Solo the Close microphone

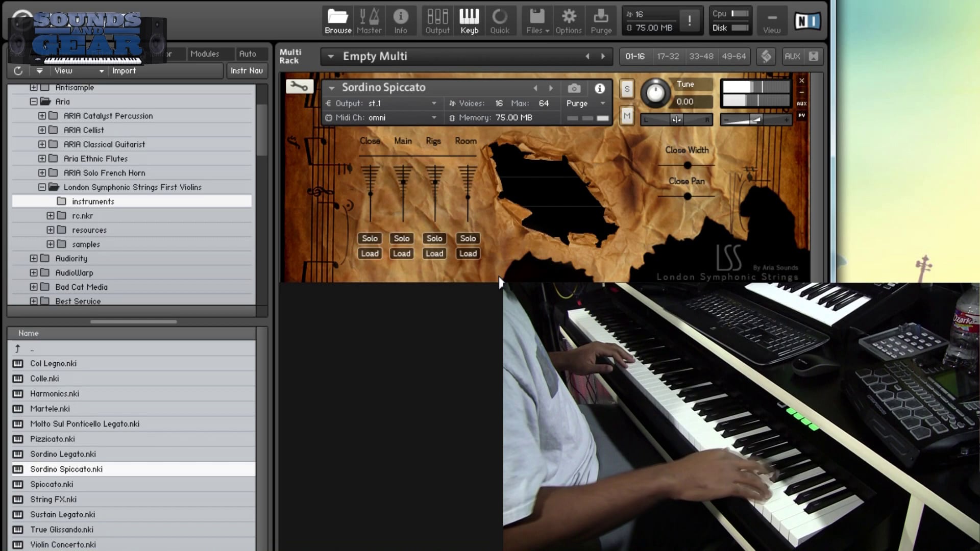(x=370, y=238)
